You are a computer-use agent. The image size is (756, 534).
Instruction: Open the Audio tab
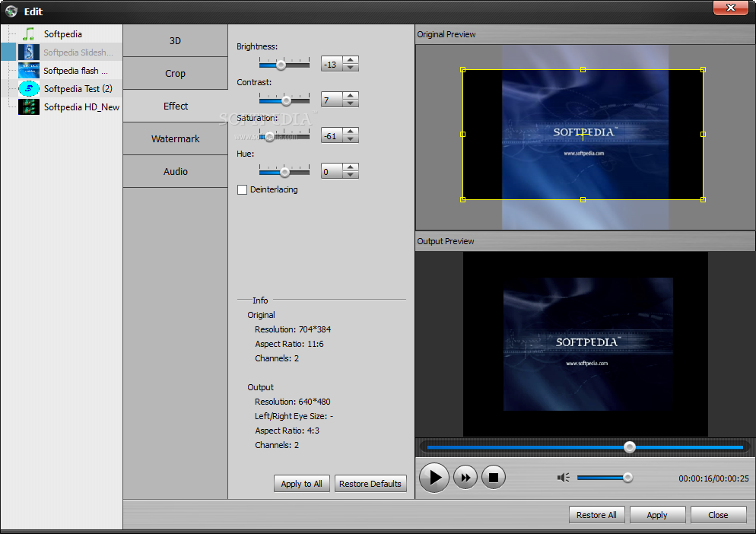(175, 172)
